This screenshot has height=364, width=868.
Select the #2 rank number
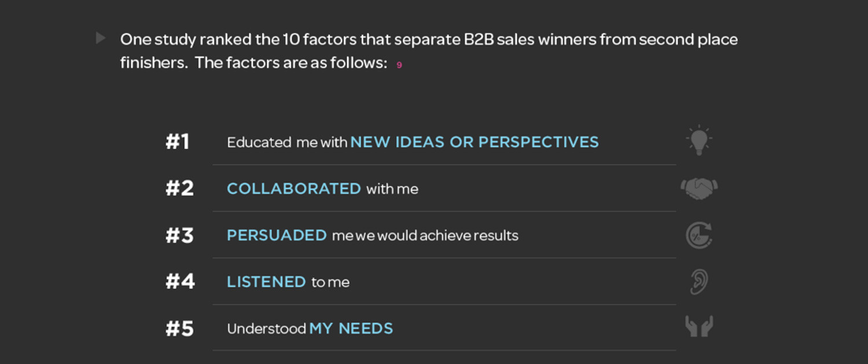179,189
